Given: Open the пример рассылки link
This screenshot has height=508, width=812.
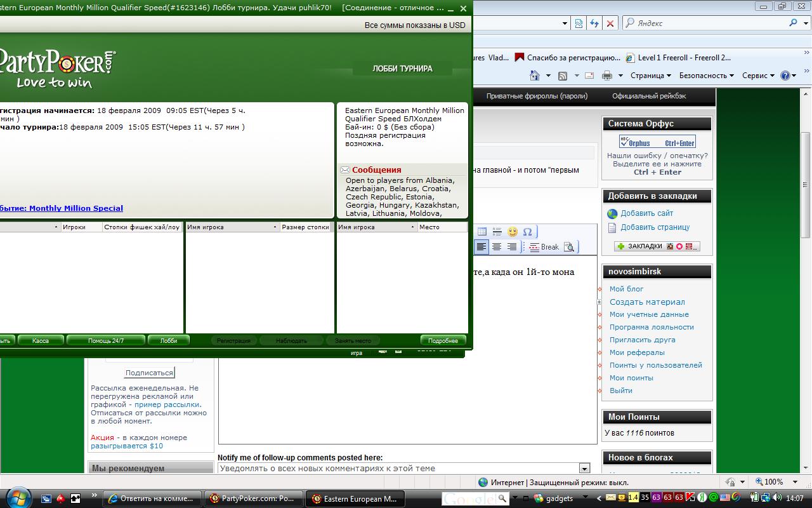Looking at the screenshot, I should (x=167, y=404).
